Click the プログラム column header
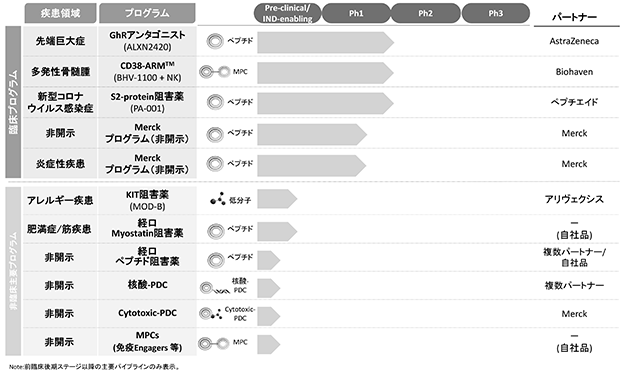This screenshot has width=624, height=374. [147, 13]
